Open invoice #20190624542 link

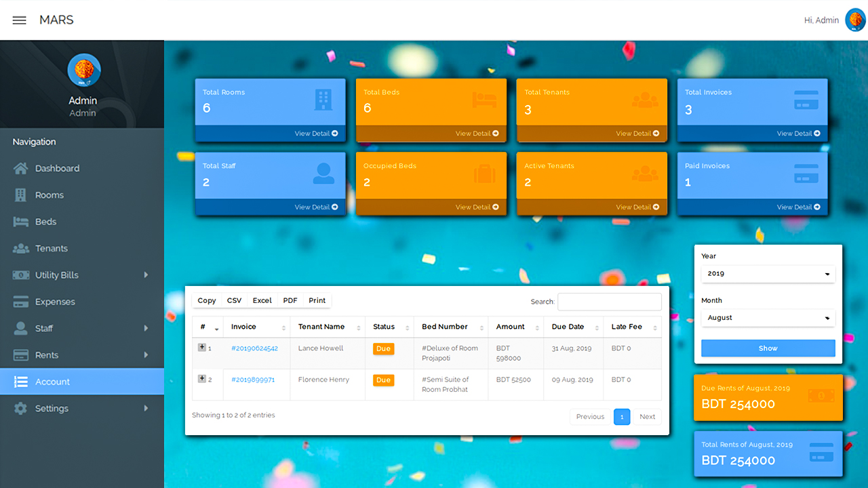click(254, 348)
